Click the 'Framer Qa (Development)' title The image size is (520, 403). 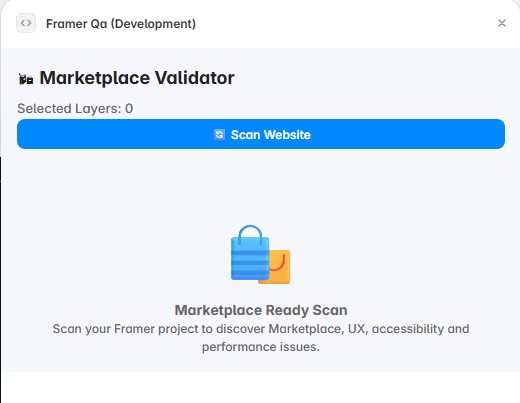point(121,24)
